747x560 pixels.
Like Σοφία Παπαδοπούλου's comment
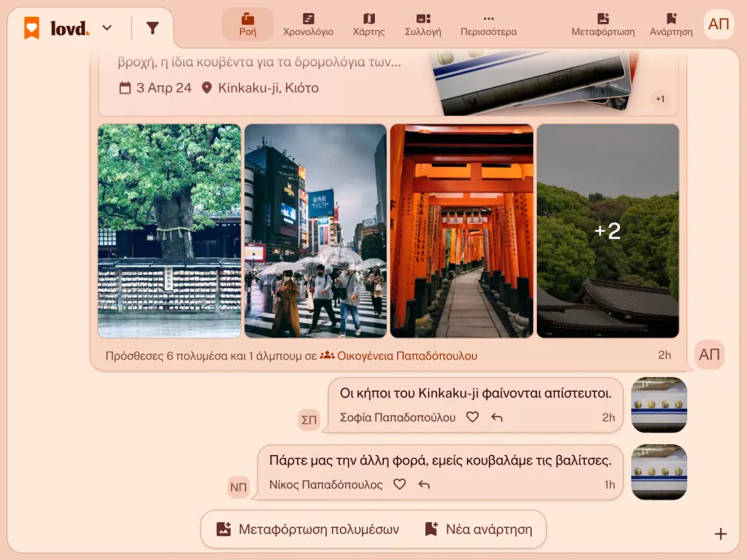[x=472, y=417]
